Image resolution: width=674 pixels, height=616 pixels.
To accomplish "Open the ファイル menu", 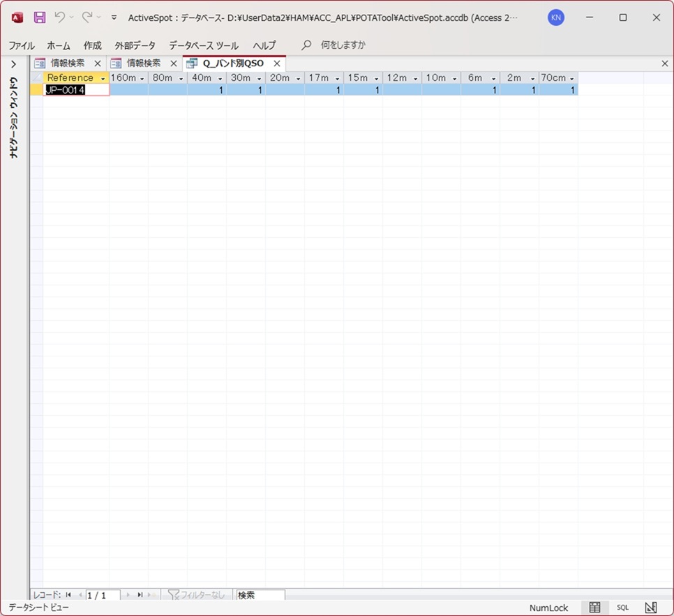I will point(22,45).
